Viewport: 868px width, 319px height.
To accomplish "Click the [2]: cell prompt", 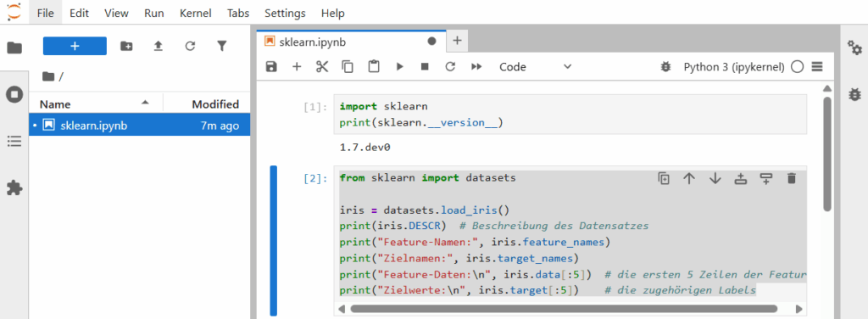I will pyautogui.click(x=315, y=178).
